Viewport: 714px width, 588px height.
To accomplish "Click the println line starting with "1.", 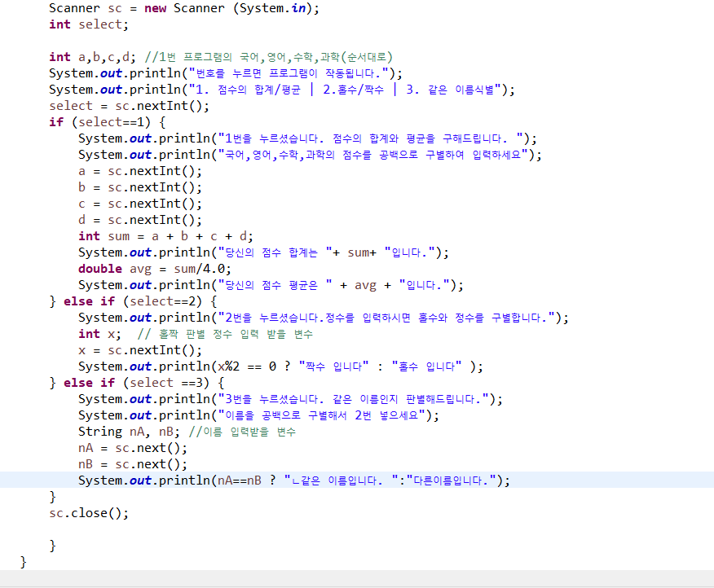I will coord(282,90).
